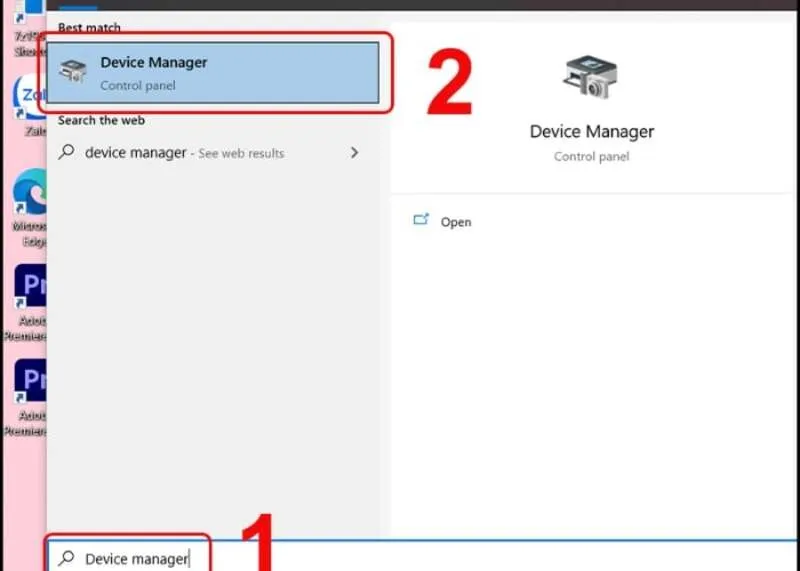
Task: Expand web results using the chevron arrow
Action: point(354,153)
